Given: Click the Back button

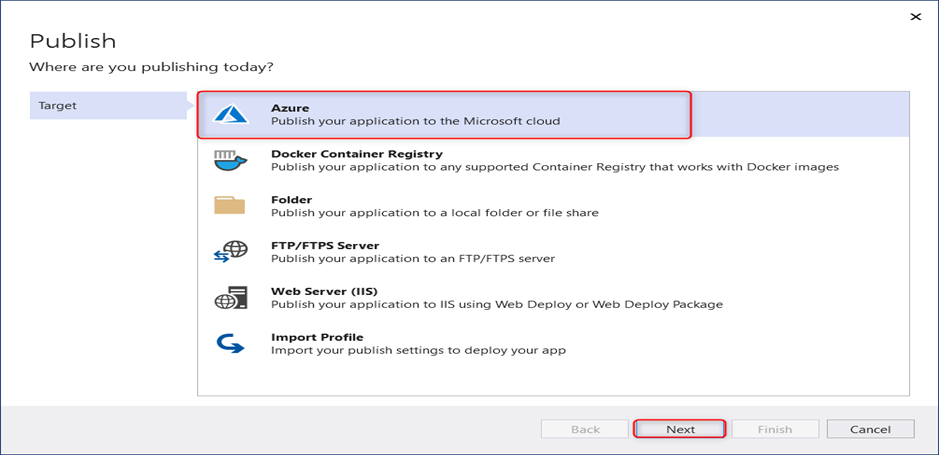Looking at the screenshot, I should pos(585,429).
